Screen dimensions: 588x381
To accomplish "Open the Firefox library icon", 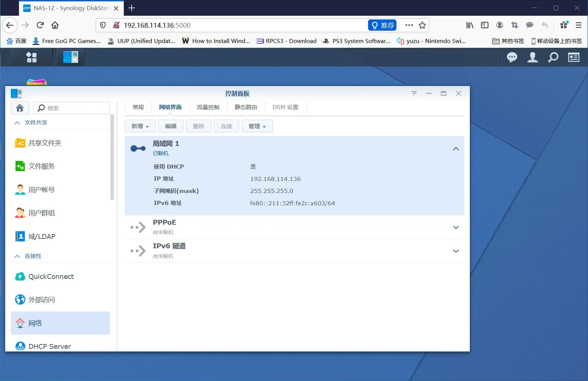I will (x=470, y=25).
